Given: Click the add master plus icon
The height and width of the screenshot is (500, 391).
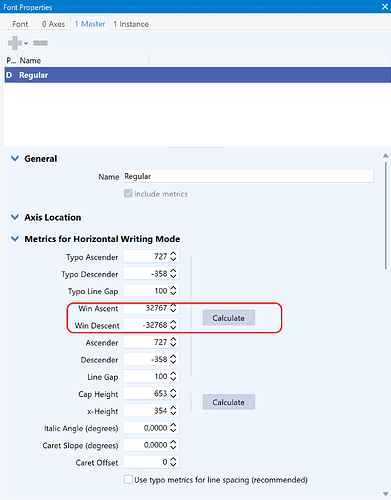Looking at the screenshot, I should coord(15,43).
